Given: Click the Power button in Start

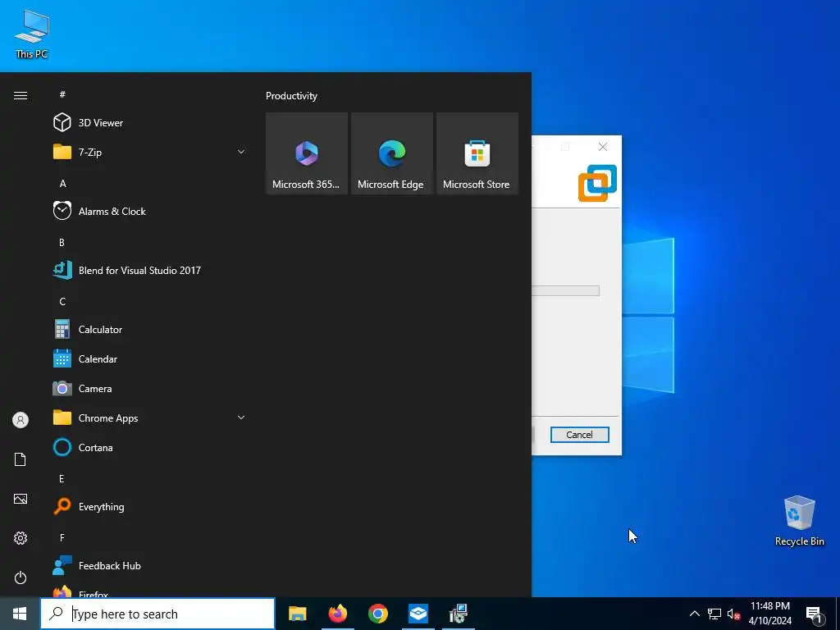Looking at the screenshot, I should (x=21, y=577).
